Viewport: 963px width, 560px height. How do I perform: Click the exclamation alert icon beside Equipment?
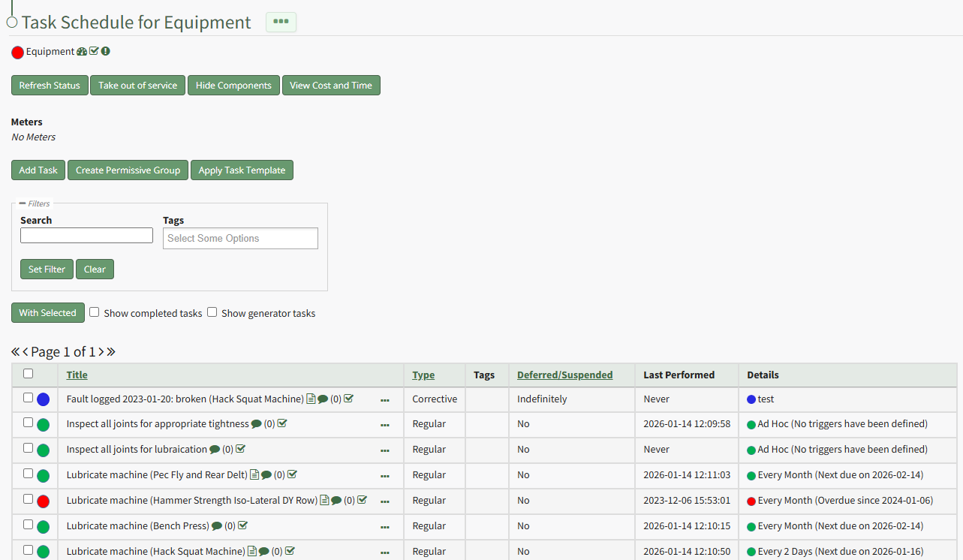tap(106, 52)
